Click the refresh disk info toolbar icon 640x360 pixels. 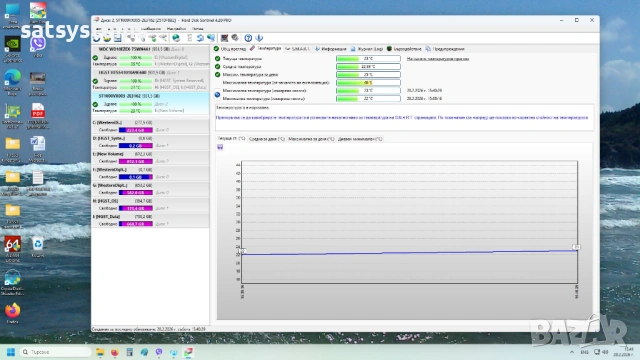(96, 38)
